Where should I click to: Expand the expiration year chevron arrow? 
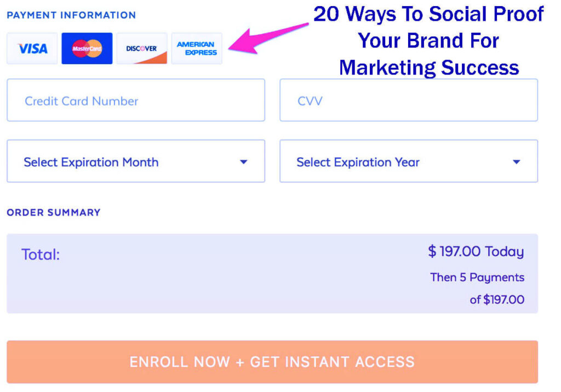517,161
